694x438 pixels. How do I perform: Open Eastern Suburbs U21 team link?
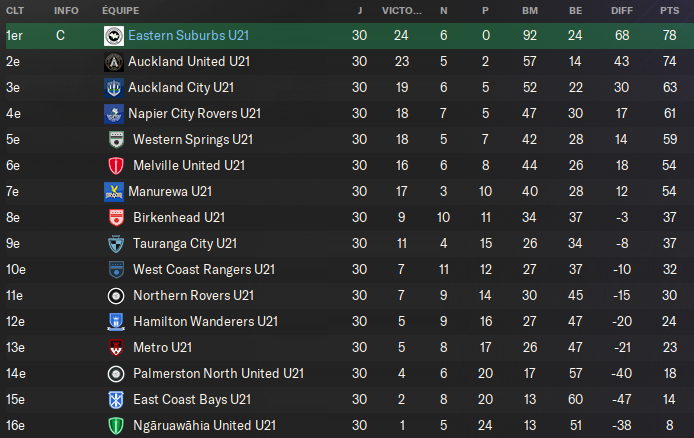189,35
